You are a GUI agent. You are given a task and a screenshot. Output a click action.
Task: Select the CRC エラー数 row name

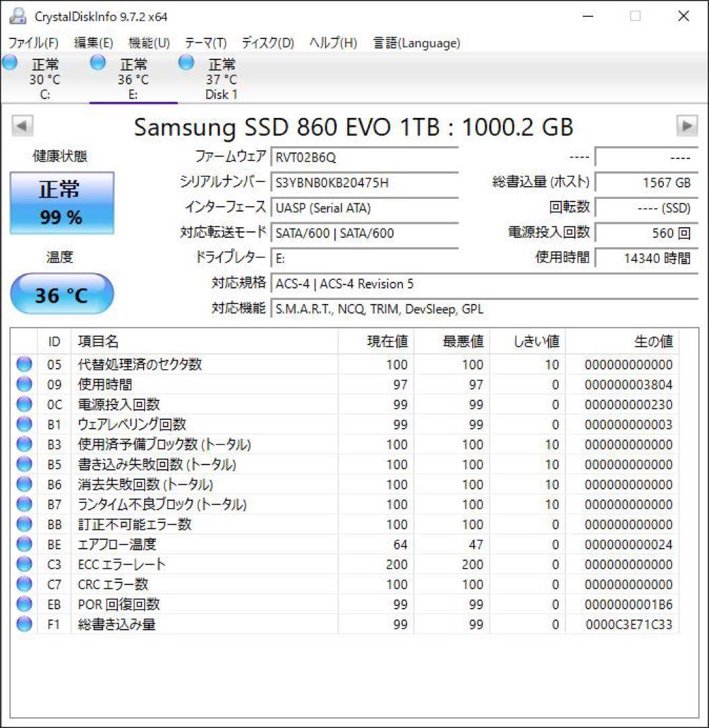coord(113,584)
